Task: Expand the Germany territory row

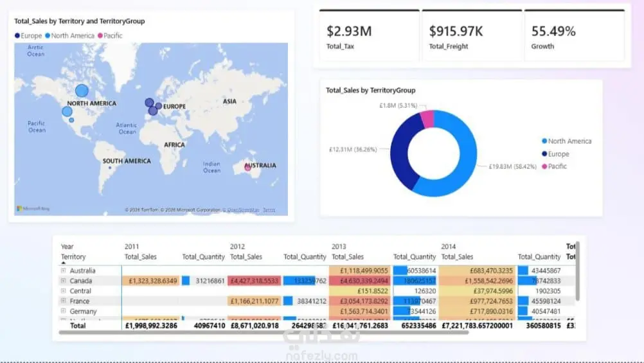Action: [x=63, y=311]
